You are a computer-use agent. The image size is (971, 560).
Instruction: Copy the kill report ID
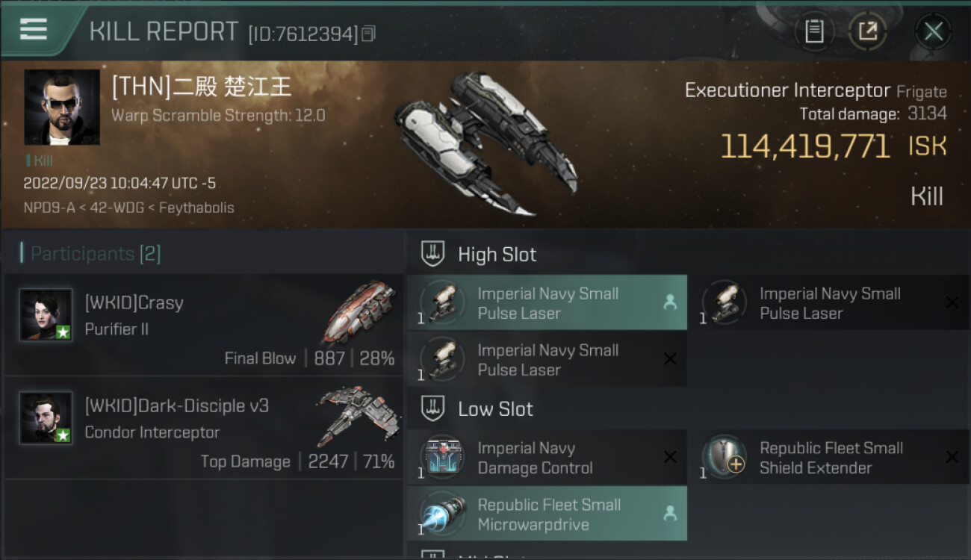(x=368, y=34)
